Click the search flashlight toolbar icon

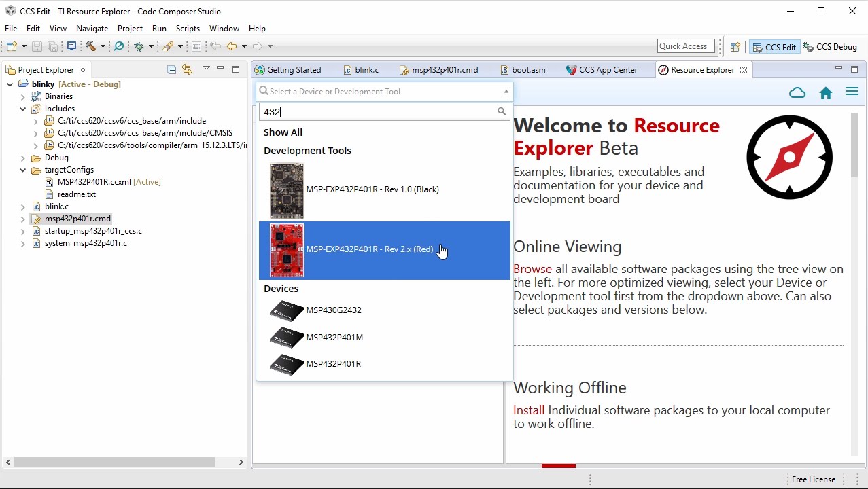[169, 46]
